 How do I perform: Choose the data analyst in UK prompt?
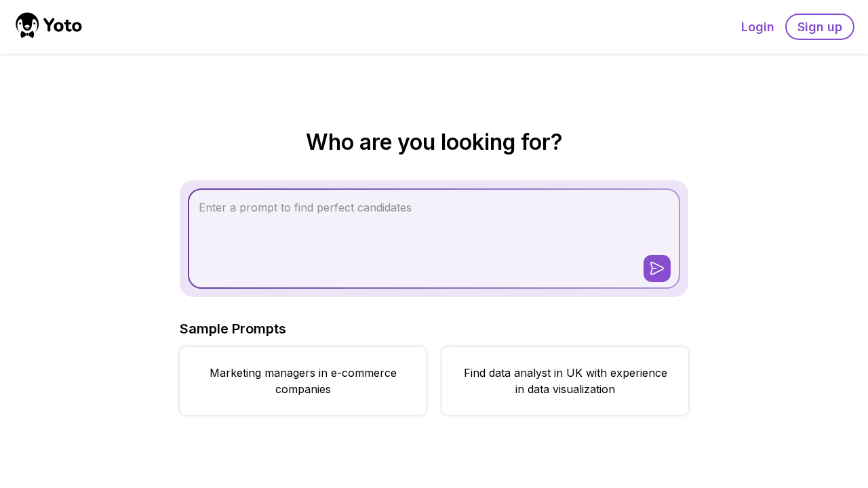pos(565,381)
